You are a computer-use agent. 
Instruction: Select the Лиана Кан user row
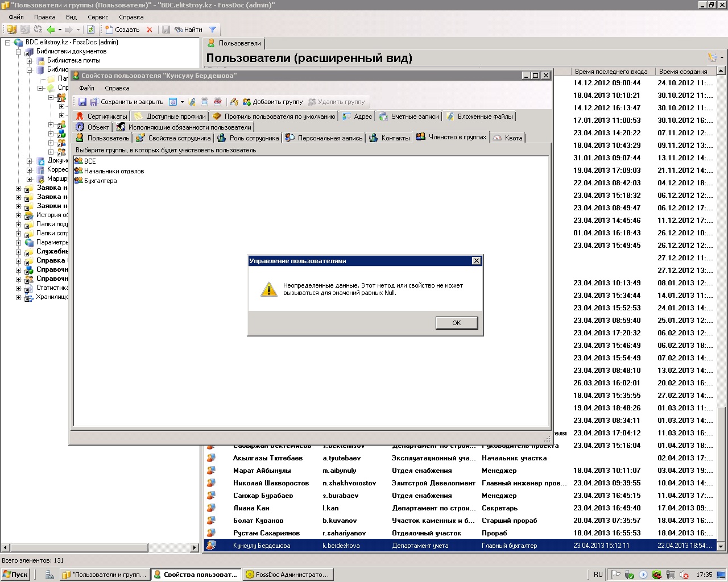[251, 508]
